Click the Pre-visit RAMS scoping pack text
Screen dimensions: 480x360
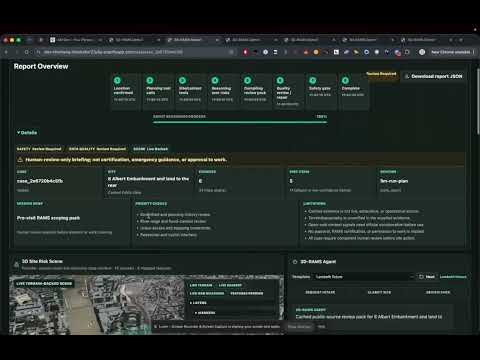[x=48, y=218]
